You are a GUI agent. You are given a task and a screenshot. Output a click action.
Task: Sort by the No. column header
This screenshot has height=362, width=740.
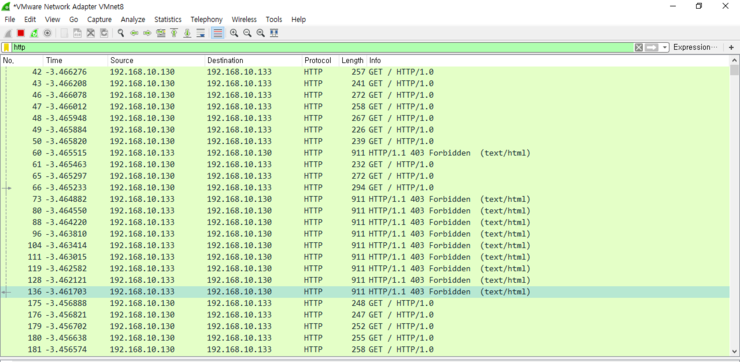[22, 60]
